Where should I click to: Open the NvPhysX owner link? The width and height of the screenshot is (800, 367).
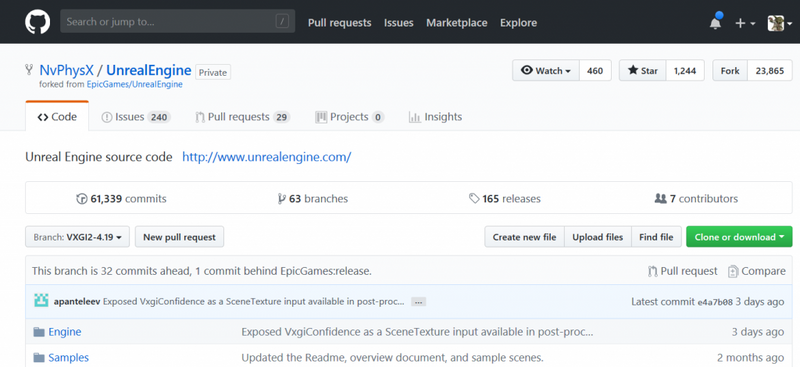coord(66,70)
